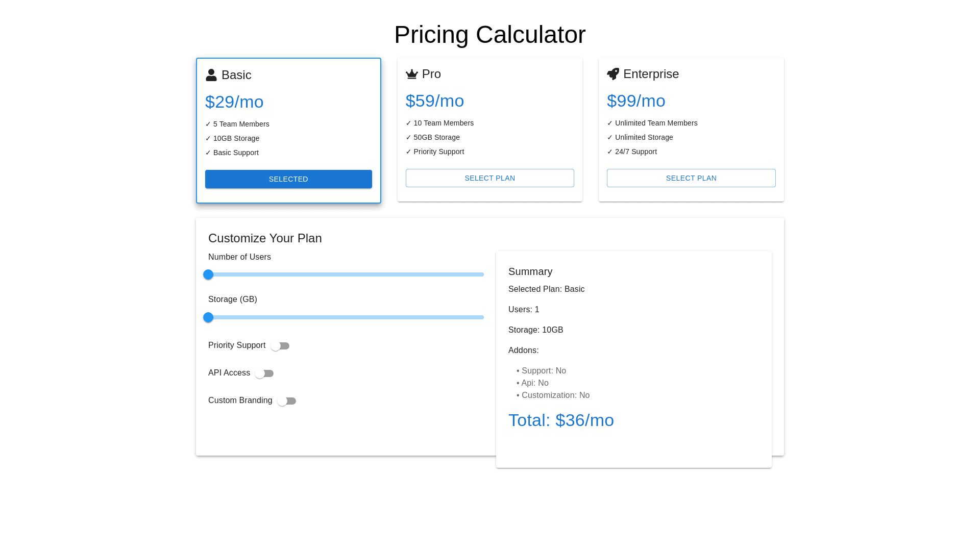Click the Storage (GB) slider handle
This screenshot has width=980, height=551.
tap(208, 317)
